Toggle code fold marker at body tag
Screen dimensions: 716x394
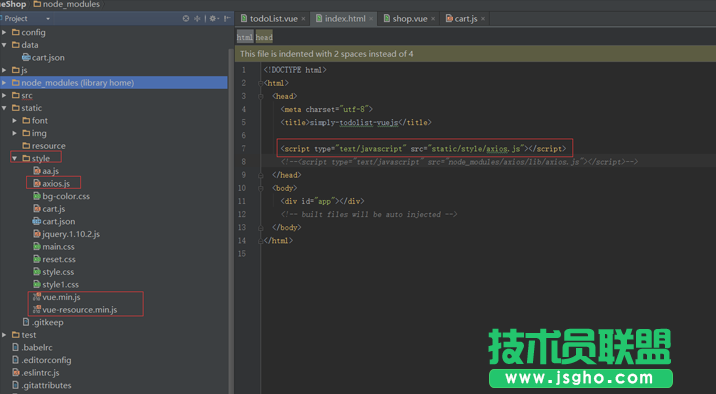(x=261, y=188)
